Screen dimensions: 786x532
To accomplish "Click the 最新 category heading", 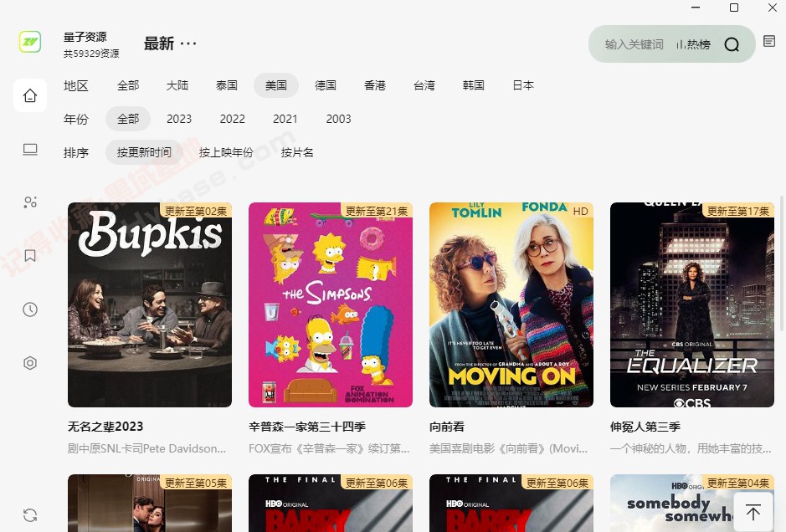I will click(159, 43).
